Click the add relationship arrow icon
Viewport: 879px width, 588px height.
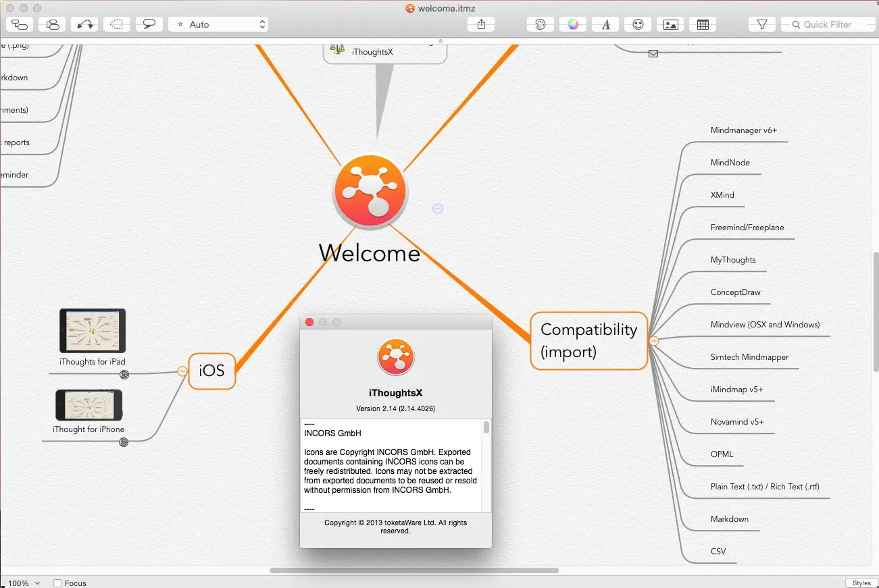pyautogui.click(x=84, y=24)
